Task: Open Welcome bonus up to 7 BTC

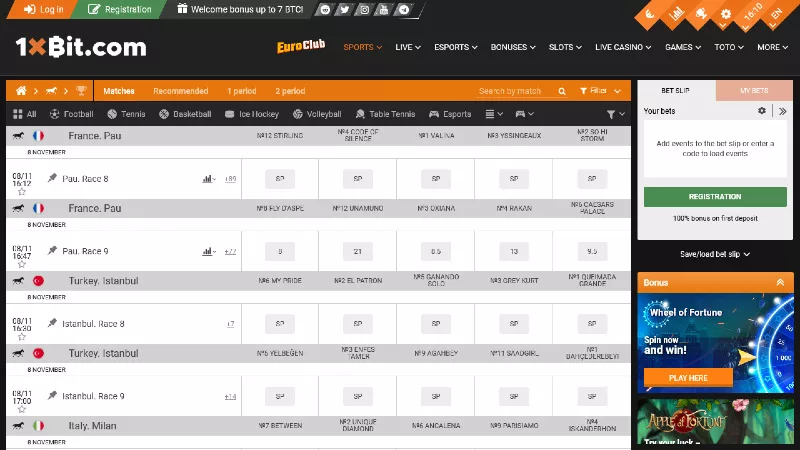Action: pyautogui.click(x=240, y=9)
